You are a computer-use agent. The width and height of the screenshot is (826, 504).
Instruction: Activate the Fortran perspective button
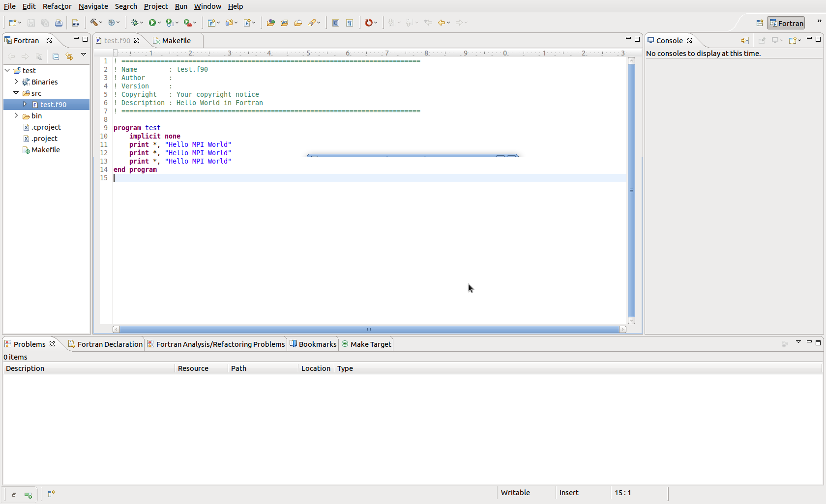[x=787, y=23]
